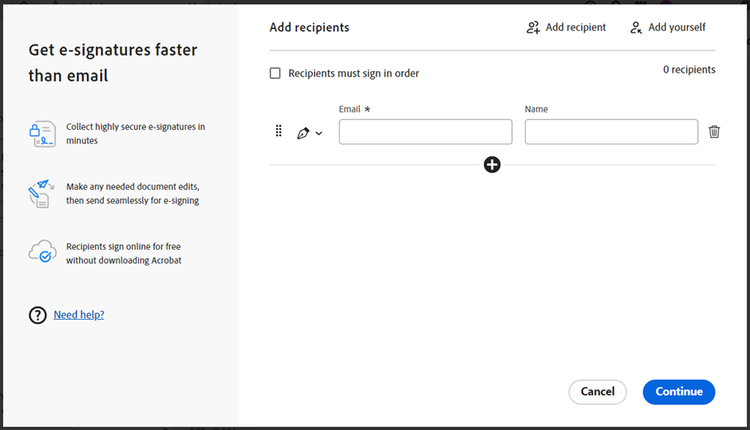Enable Recipients must sign in order checkbox
This screenshot has height=430, width=750.
(275, 73)
